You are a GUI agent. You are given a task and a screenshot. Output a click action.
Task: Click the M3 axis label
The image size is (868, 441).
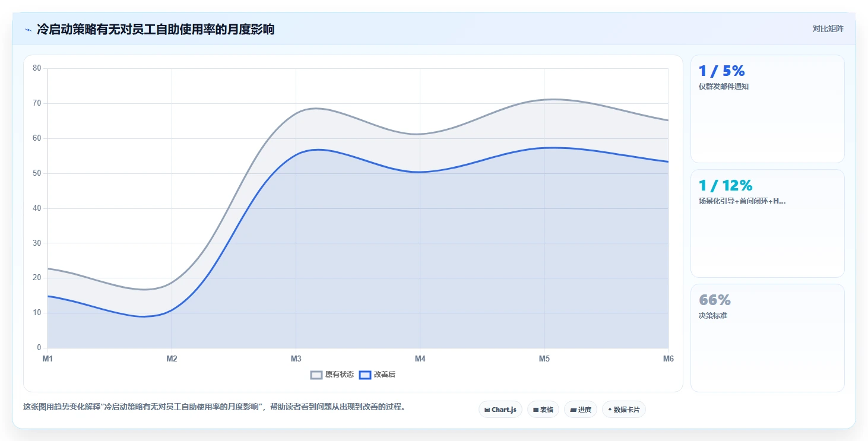click(296, 358)
